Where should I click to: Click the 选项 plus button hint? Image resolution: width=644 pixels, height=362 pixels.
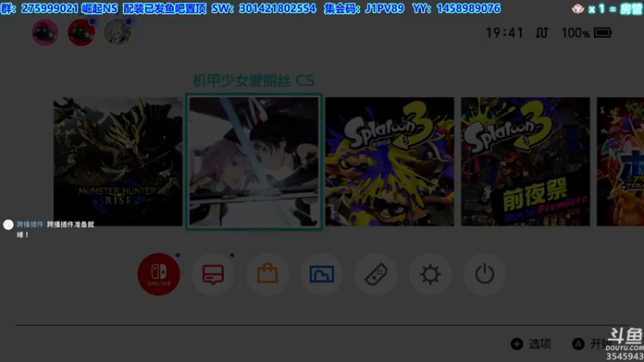click(531, 344)
